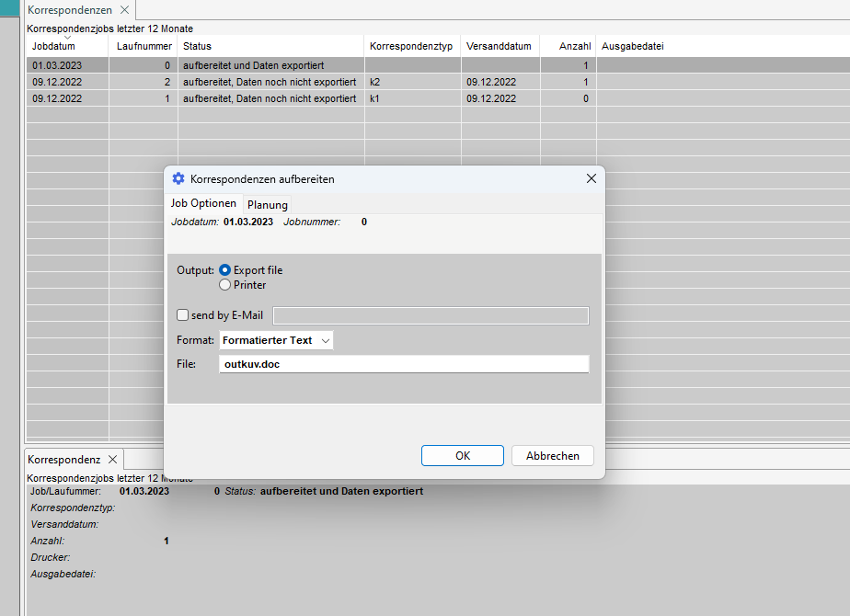Click the gear icon in dialog title
The height and width of the screenshot is (616, 850).
(x=178, y=178)
